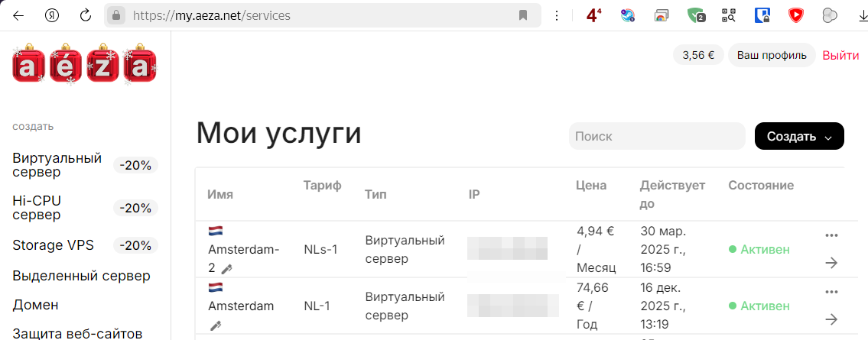Go back with the browser back arrow

(18, 15)
